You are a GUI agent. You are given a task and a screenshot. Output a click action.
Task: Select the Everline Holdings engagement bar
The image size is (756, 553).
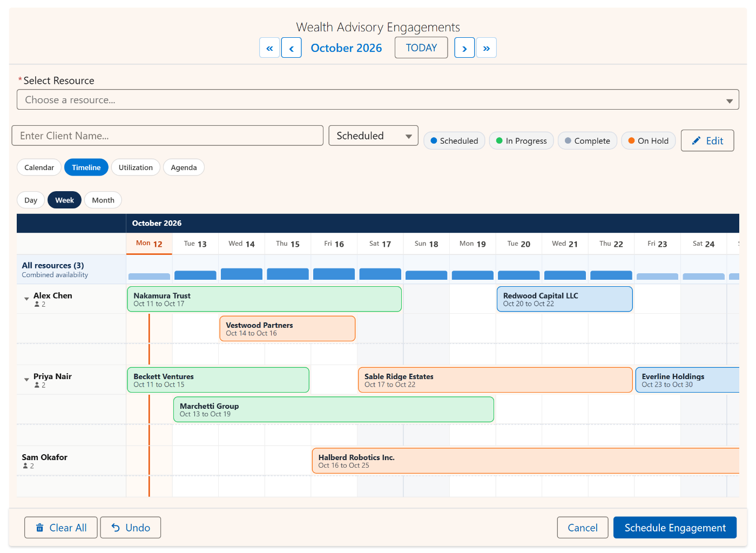687,380
